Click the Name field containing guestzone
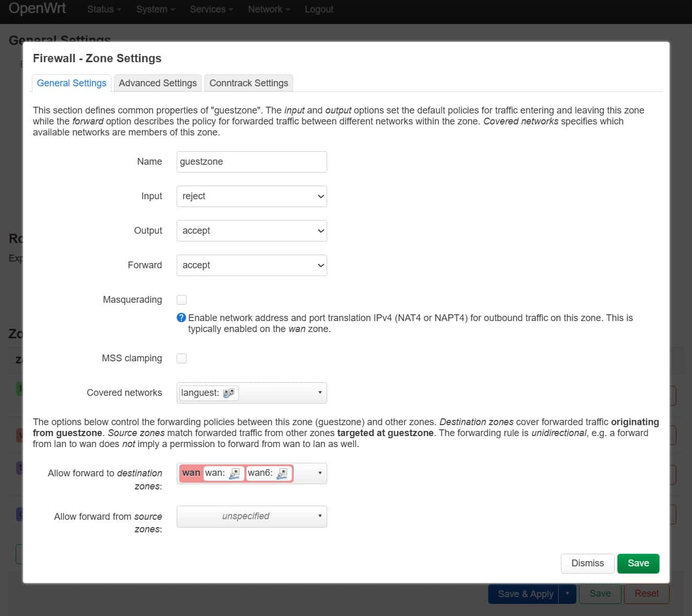The width and height of the screenshot is (692, 616). tap(251, 162)
